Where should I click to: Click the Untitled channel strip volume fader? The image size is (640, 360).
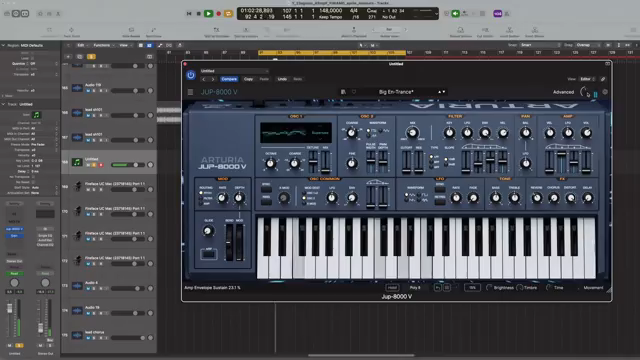coord(10,309)
